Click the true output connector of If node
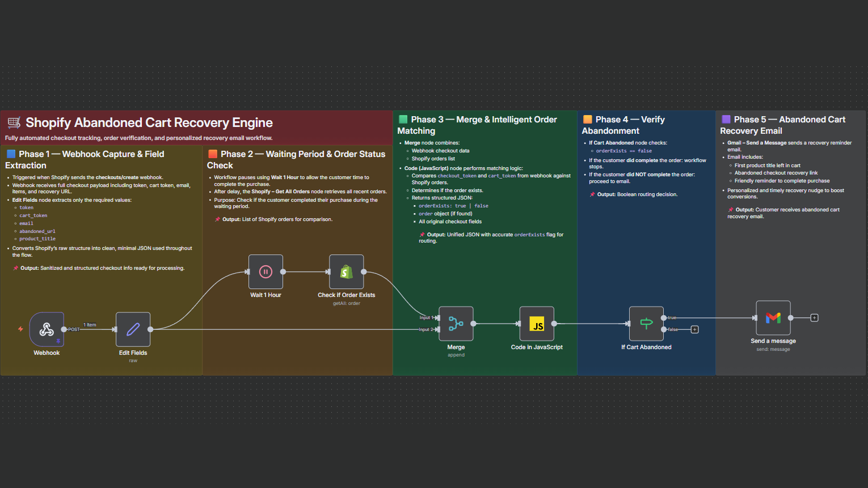This screenshot has width=868, height=488. (664, 318)
